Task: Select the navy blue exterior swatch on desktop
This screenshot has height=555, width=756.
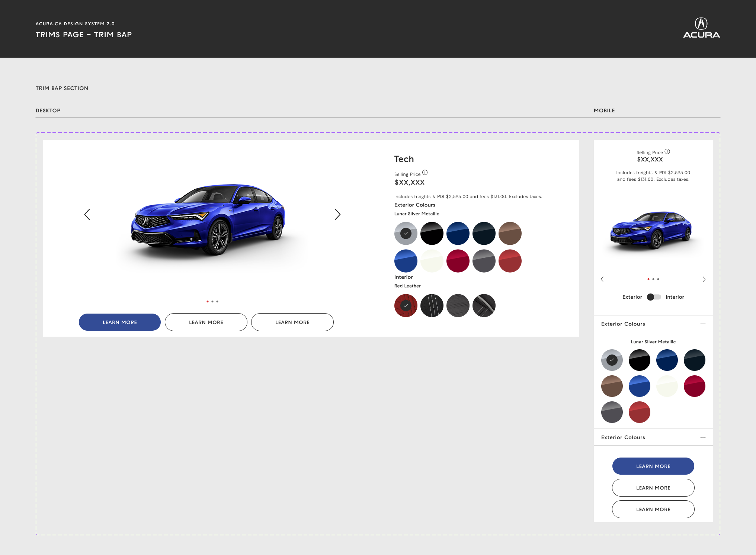Action: click(x=458, y=234)
